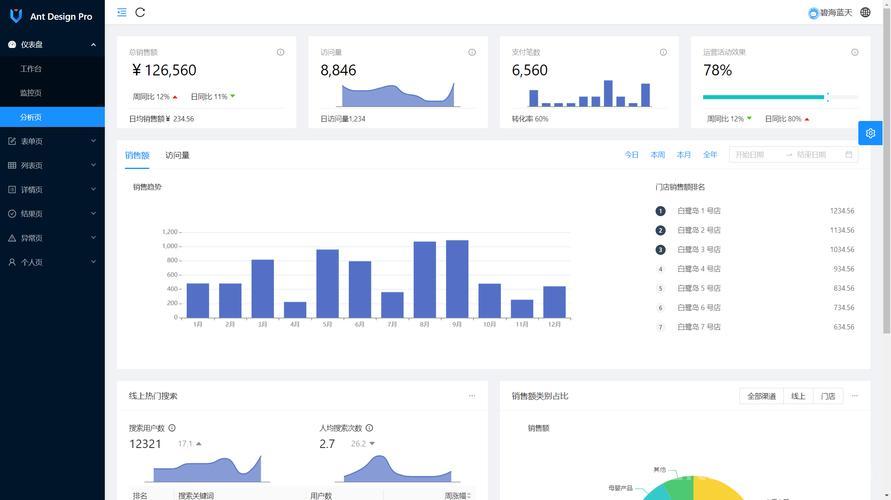
Task: Click the Ant Design Pro logo
Action: pos(16,16)
